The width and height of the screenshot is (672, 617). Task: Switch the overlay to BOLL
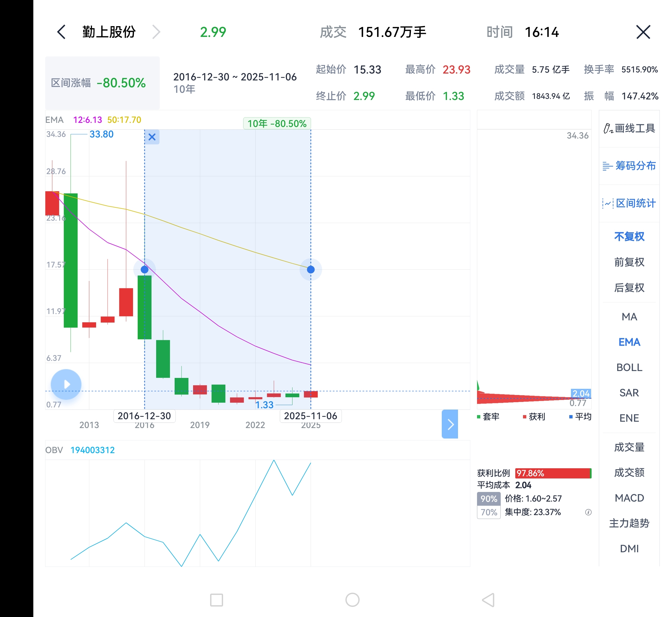[629, 367]
